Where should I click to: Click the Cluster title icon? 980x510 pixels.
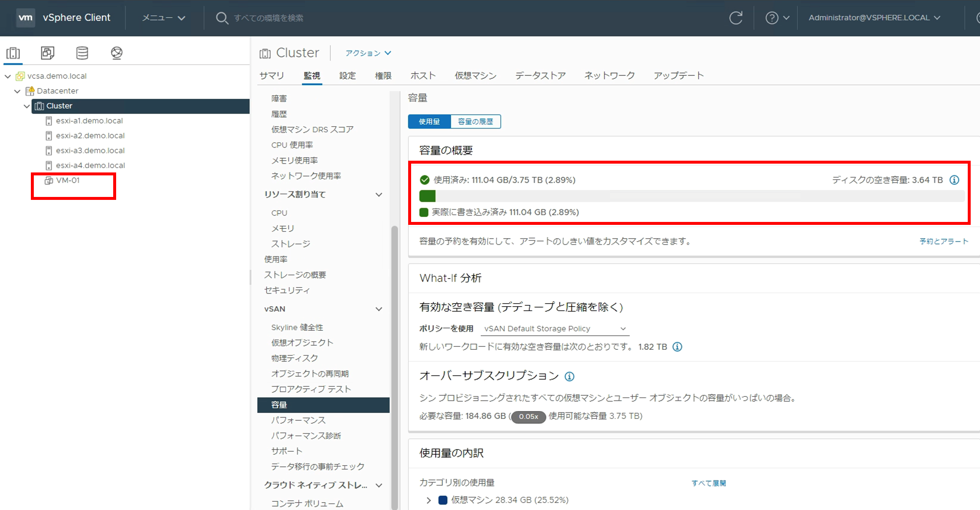tap(265, 53)
